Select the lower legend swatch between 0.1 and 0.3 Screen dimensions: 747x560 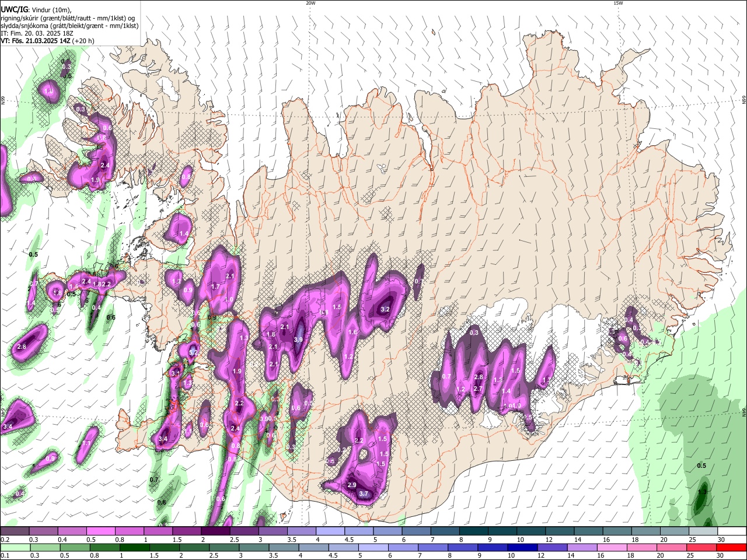15,548
